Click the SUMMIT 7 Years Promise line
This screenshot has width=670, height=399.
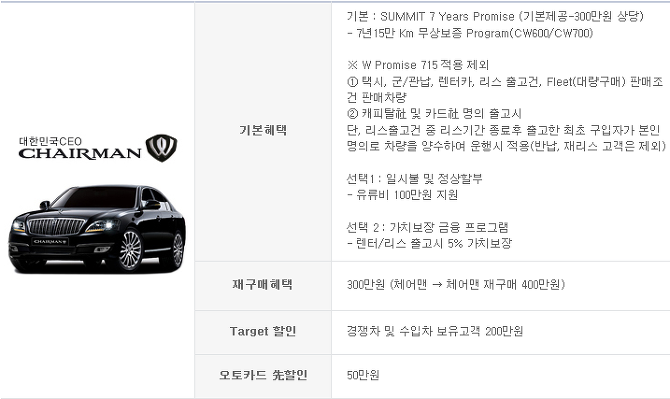[495, 17]
